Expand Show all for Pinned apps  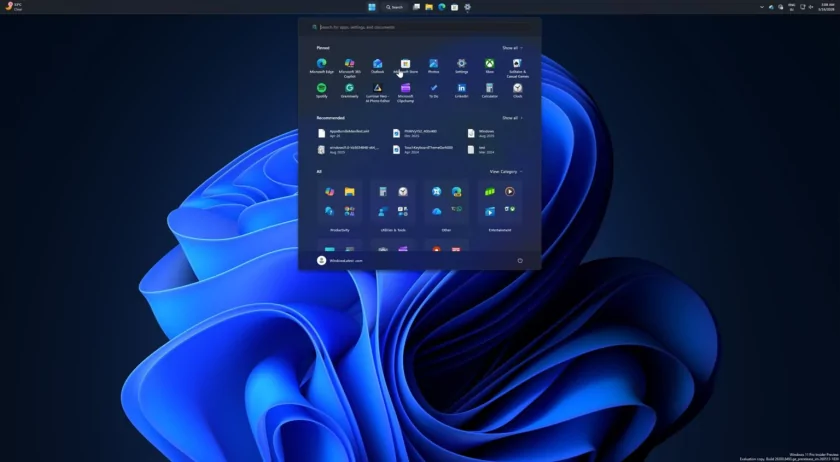tap(512, 48)
